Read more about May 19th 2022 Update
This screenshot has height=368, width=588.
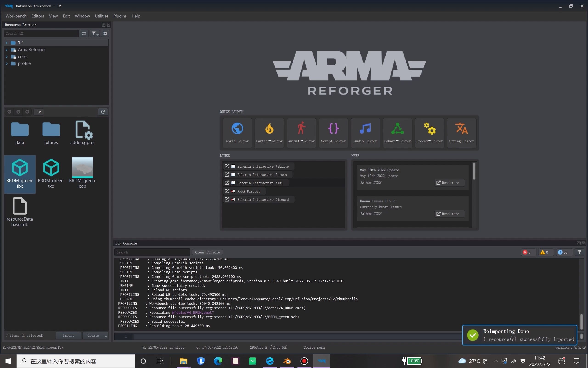(449, 183)
